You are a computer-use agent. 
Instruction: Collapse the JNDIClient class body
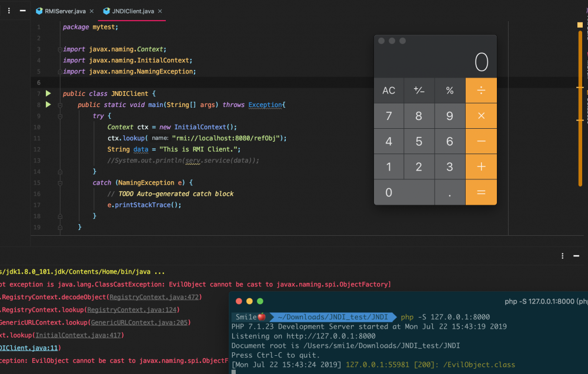click(60, 93)
